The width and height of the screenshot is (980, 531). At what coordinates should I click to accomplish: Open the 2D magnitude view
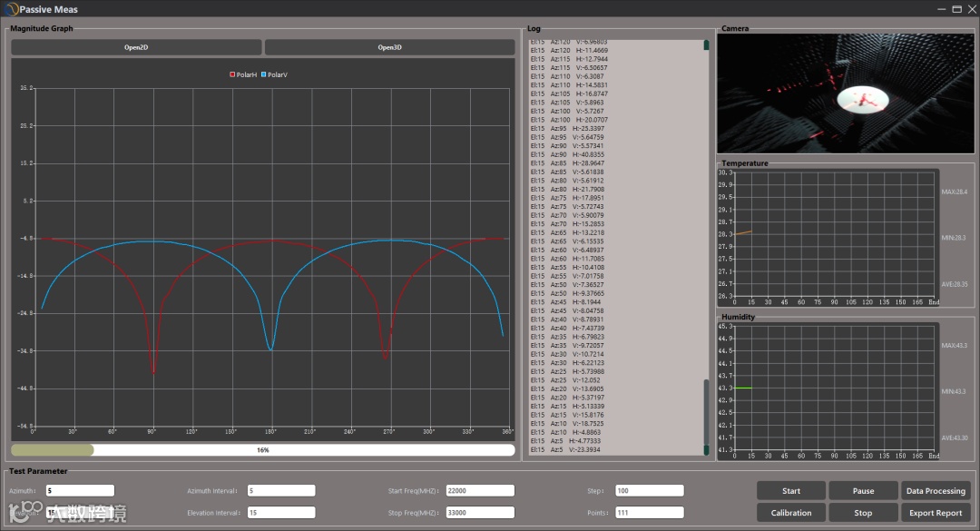(136, 47)
